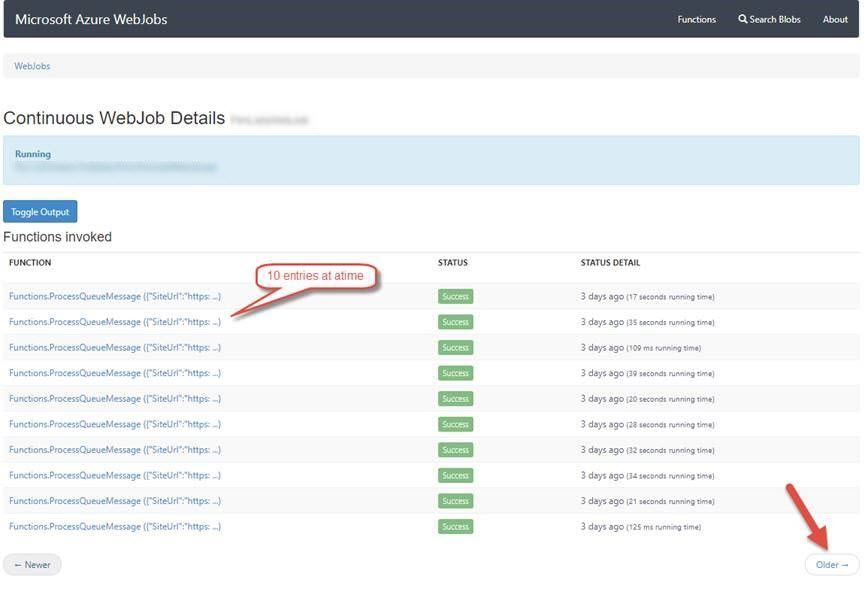Go to the Newer page of entries

[32, 565]
